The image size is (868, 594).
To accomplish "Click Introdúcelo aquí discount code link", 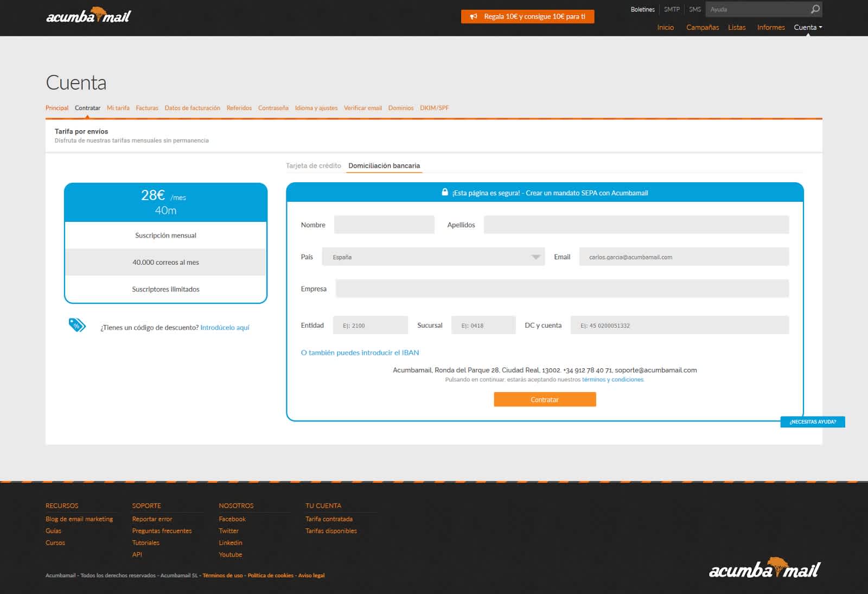I will pos(225,328).
